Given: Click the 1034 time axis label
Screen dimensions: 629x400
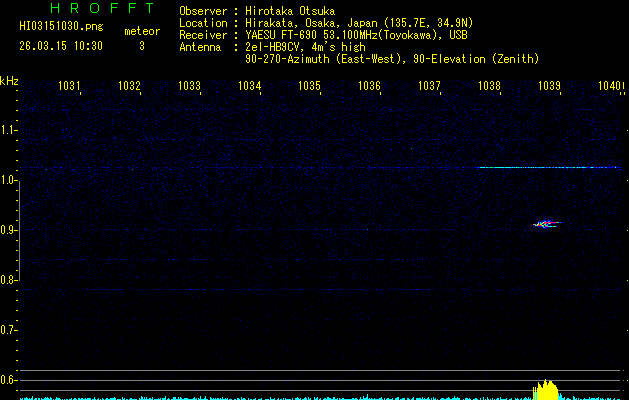Looking at the screenshot, I should pyautogui.click(x=250, y=85).
